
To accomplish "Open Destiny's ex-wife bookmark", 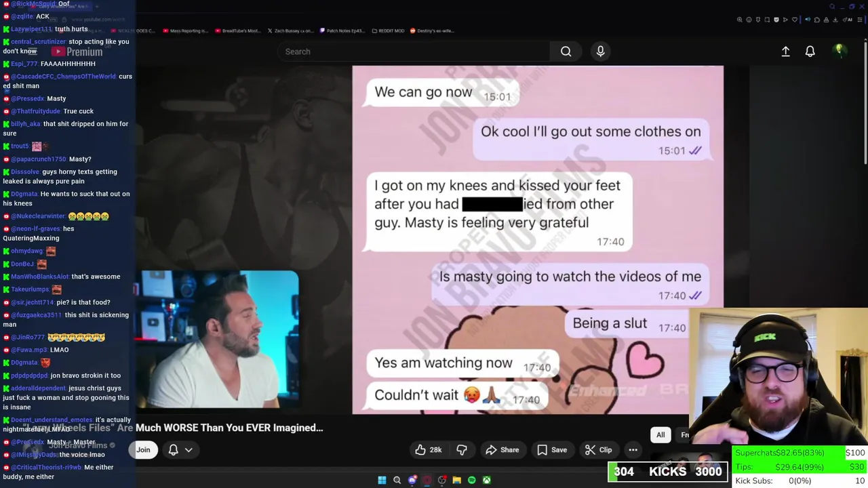I will tap(432, 30).
